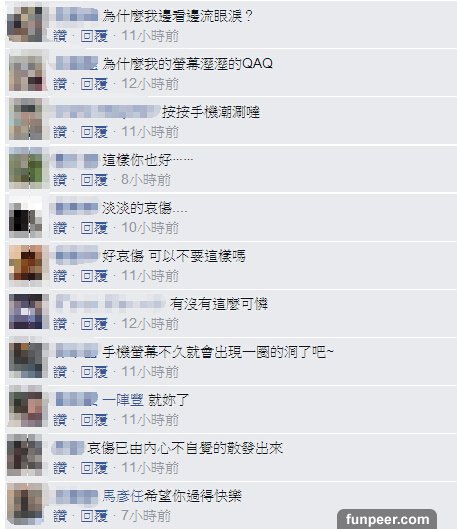Like the 有沒有這麼可憐 comment
Screen dimensions: 457x529
60,324
